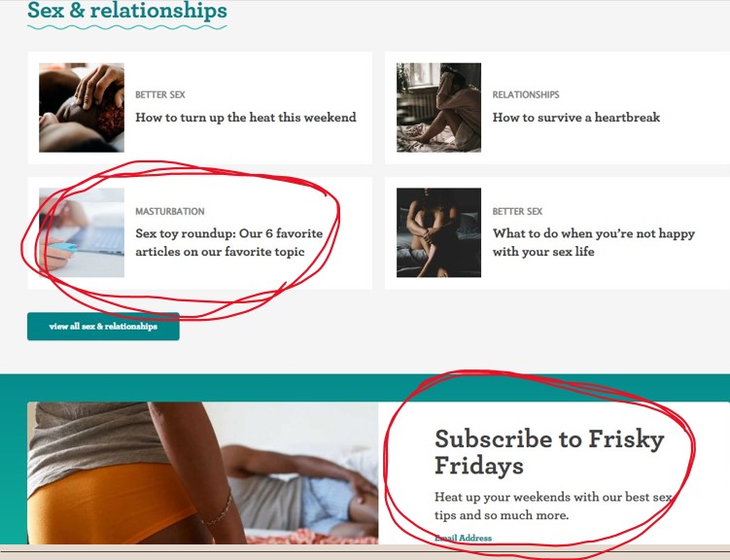The height and width of the screenshot is (560, 730).
Task: Click the heartbreak article thumbnail image
Action: 438,108
